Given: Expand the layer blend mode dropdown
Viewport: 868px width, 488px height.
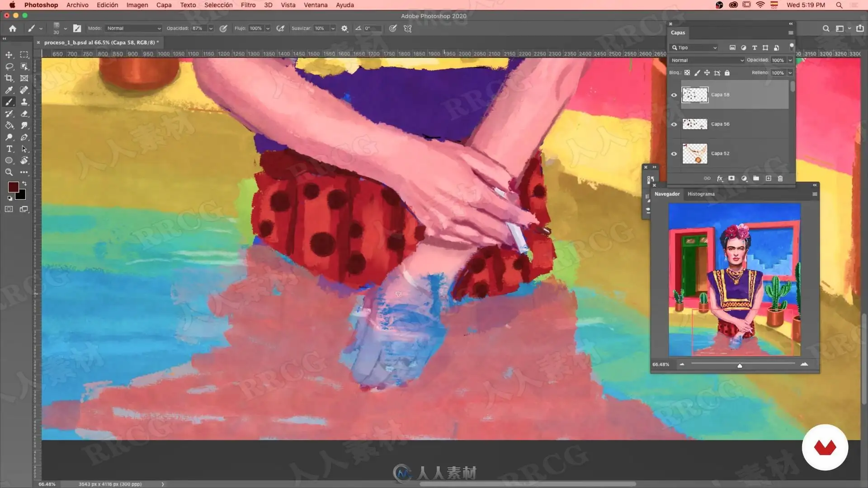Looking at the screenshot, I should [707, 60].
